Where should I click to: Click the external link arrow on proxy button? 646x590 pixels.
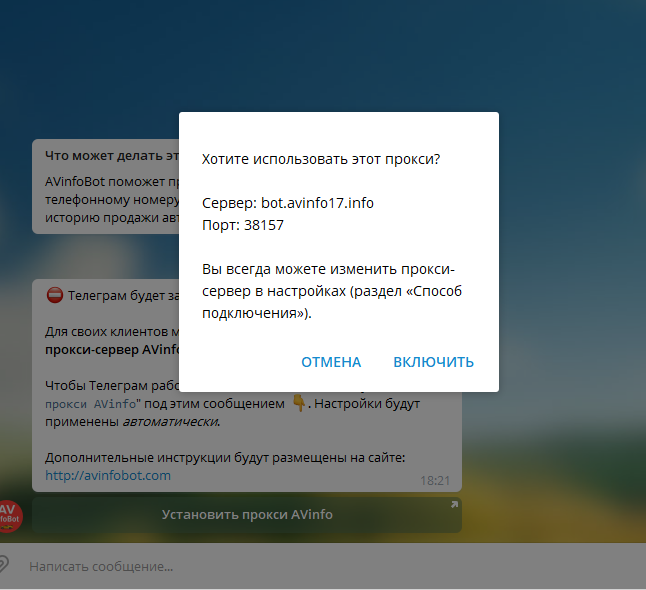[454, 505]
